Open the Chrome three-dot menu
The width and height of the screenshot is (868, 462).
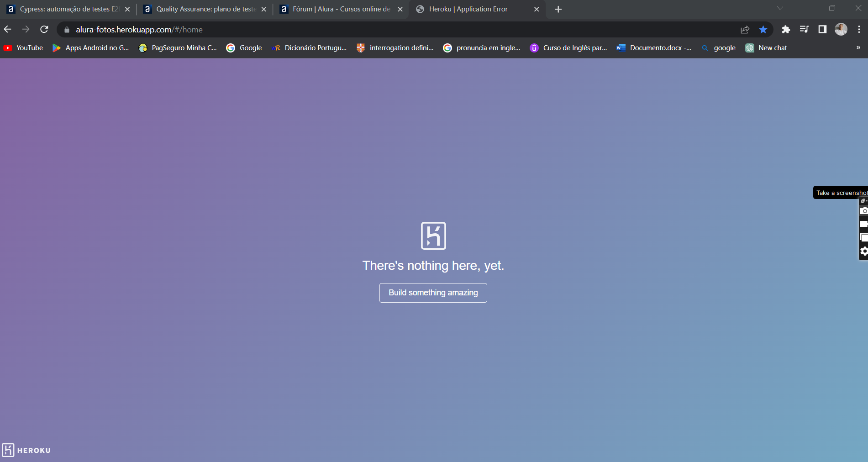click(x=859, y=30)
